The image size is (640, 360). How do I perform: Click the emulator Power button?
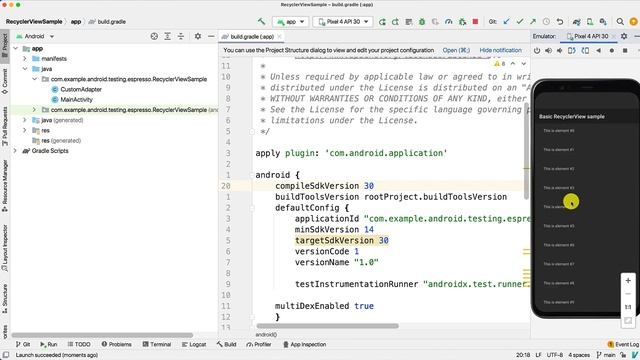[x=537, y=51]
